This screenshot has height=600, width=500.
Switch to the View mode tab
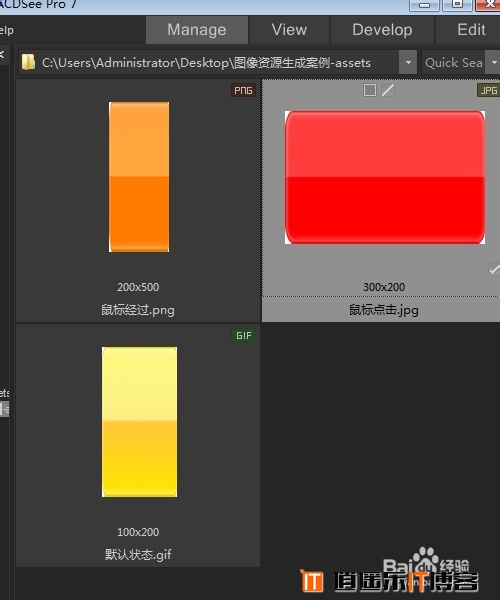pos(289,30)
